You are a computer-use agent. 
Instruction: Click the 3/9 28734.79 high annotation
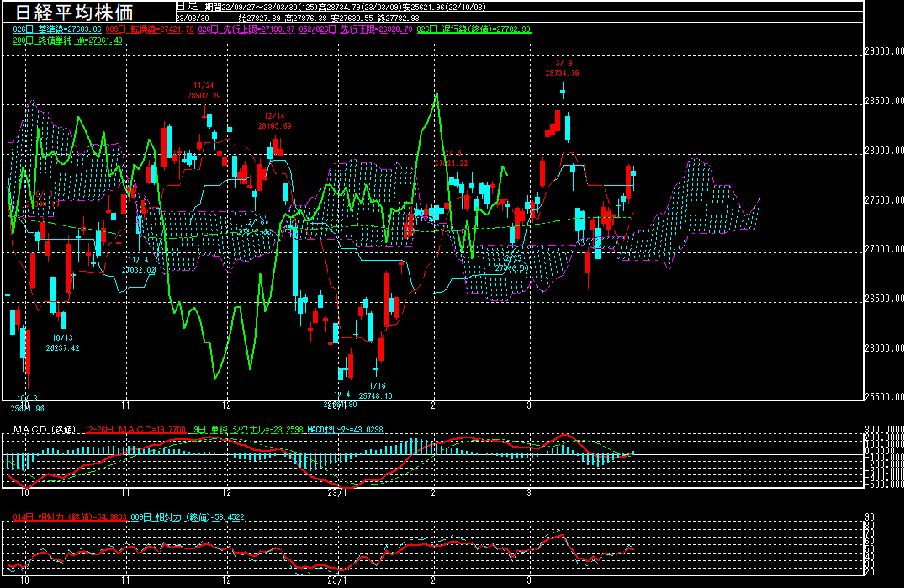[562, 68]
